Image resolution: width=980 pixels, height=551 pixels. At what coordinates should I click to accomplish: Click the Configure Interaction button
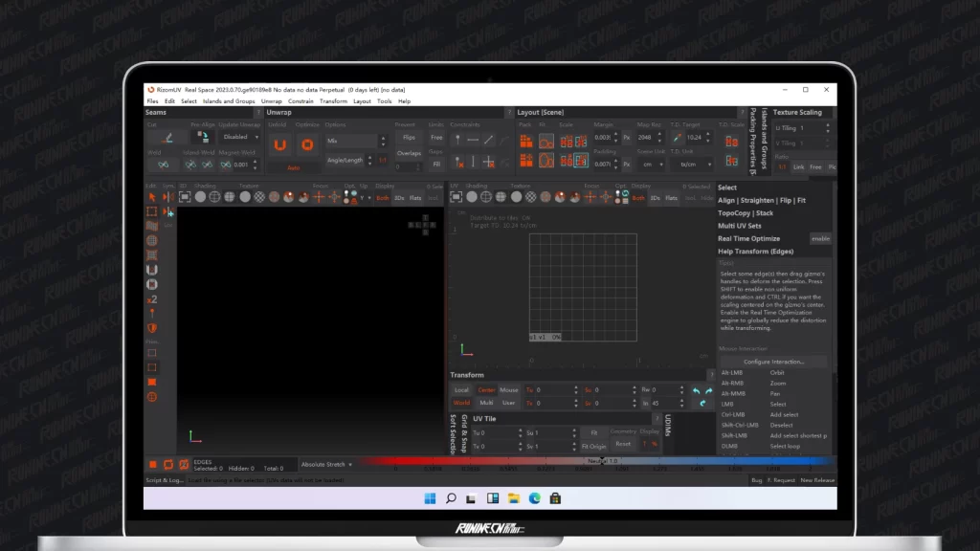[x=773, y=362]
